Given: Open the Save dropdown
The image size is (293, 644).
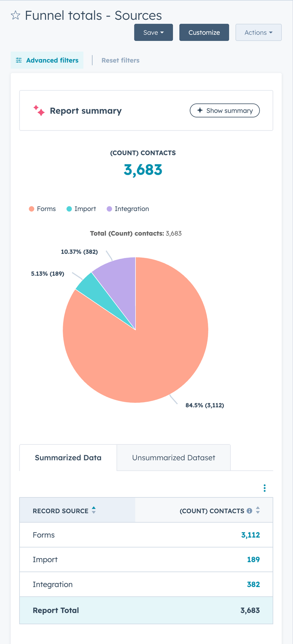Looking at the screenshot, I should coord(154,33).
